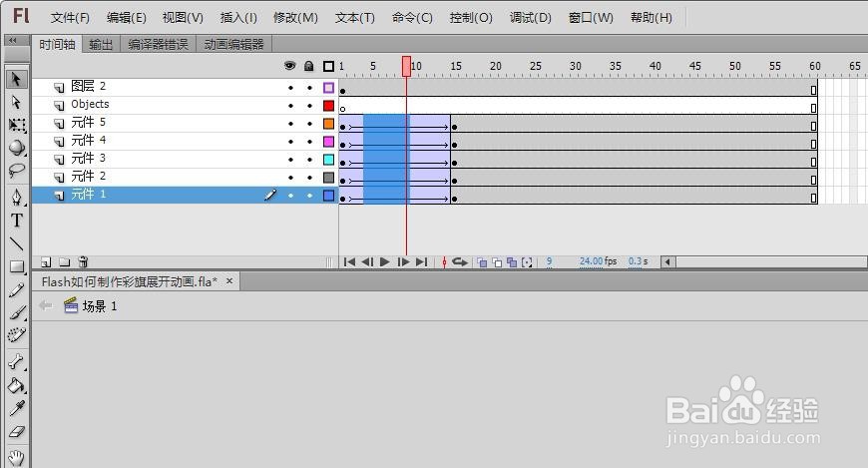The height and width of the screenshot is (468, 868).
Task: Open the 控制(O) menu
Action: pos(471,18)
